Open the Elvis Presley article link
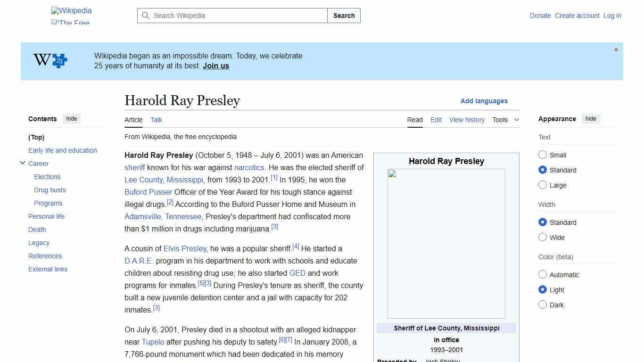The image size is (644, 362). point(185,248)
